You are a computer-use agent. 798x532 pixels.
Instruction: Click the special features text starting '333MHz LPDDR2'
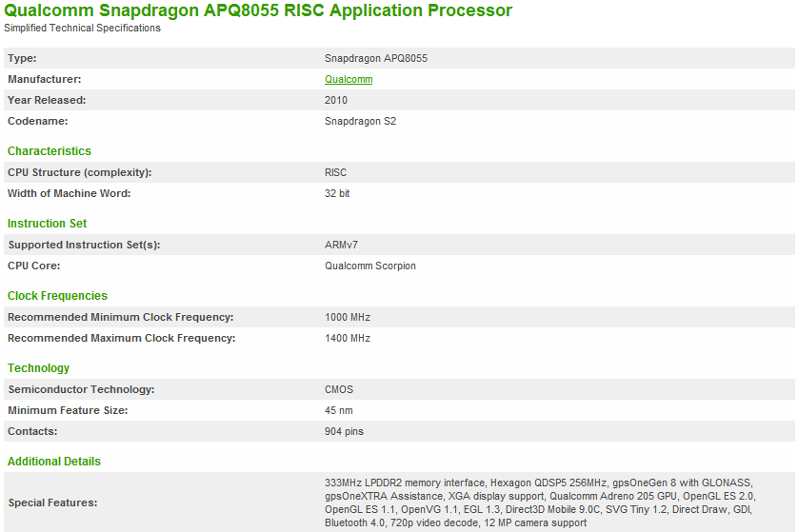click(x=540, y=502)
